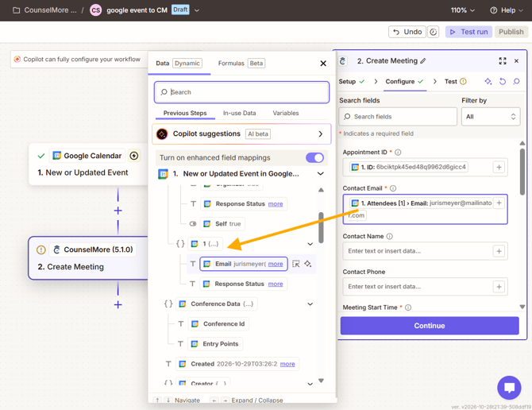Select the attendee 1 {...} object
532x410 pixels.
(x=206, y=244)
